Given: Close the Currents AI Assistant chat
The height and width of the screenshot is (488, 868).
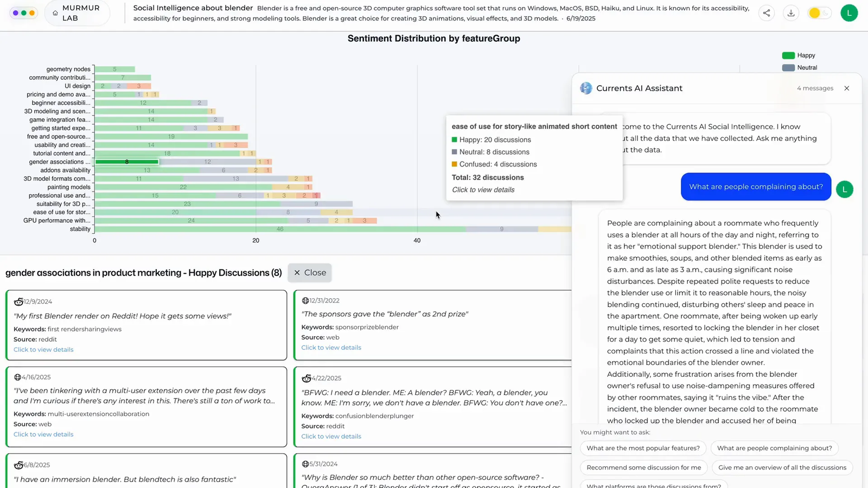Looking at the screenshot, I should click(x=846, y=88).
